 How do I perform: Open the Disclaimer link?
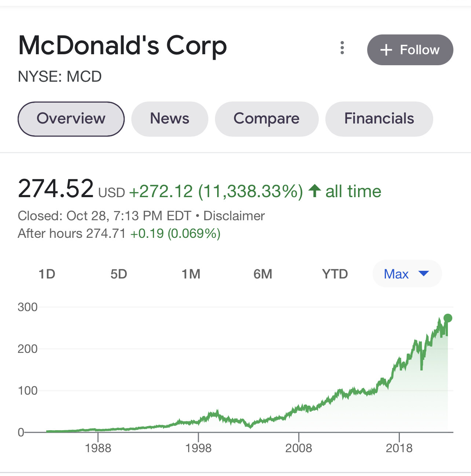pos(235,216)
